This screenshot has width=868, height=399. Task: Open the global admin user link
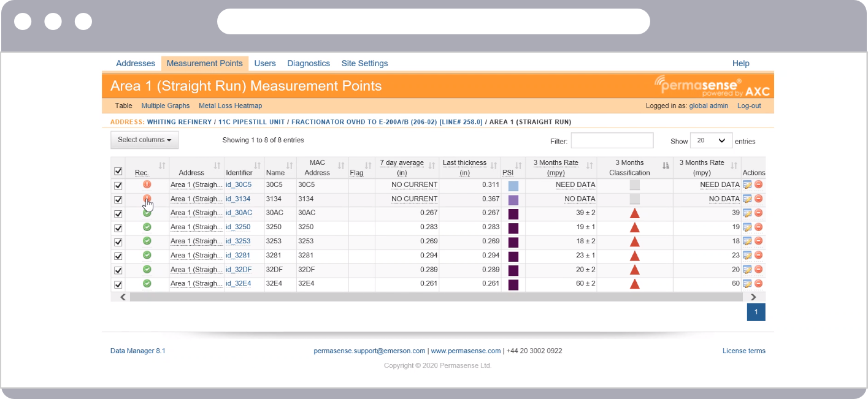coord(709,105)
